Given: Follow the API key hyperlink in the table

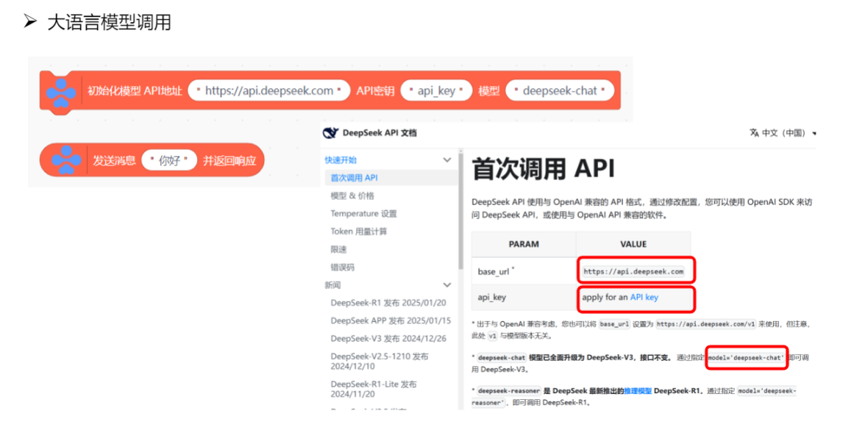Looking at the screenshot, I should (644, 297).
